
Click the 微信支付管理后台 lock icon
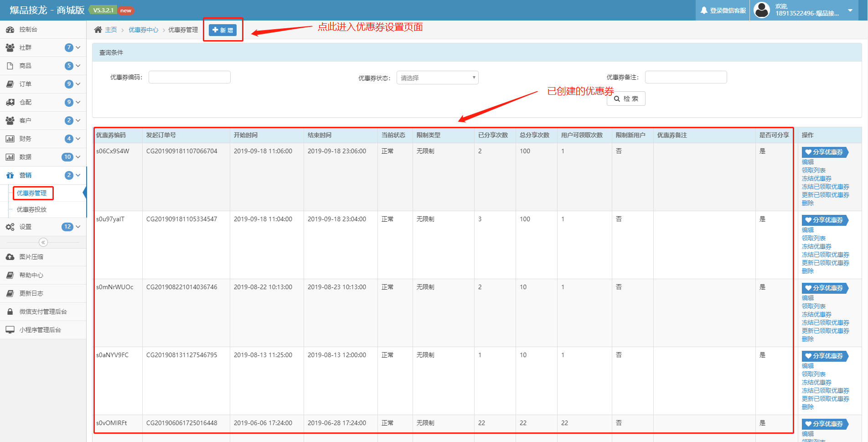pyautogui.click(x=10, y=312)
